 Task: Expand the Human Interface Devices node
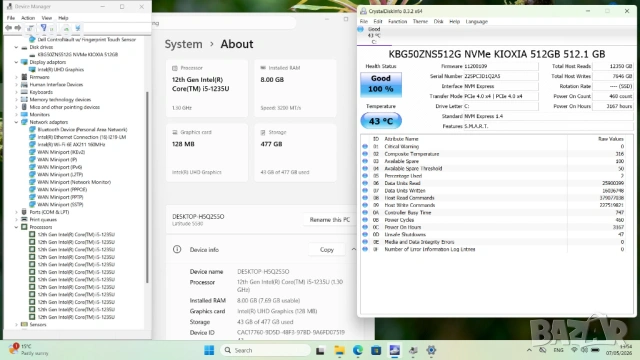pyautogui.click(x=16, y=85)
